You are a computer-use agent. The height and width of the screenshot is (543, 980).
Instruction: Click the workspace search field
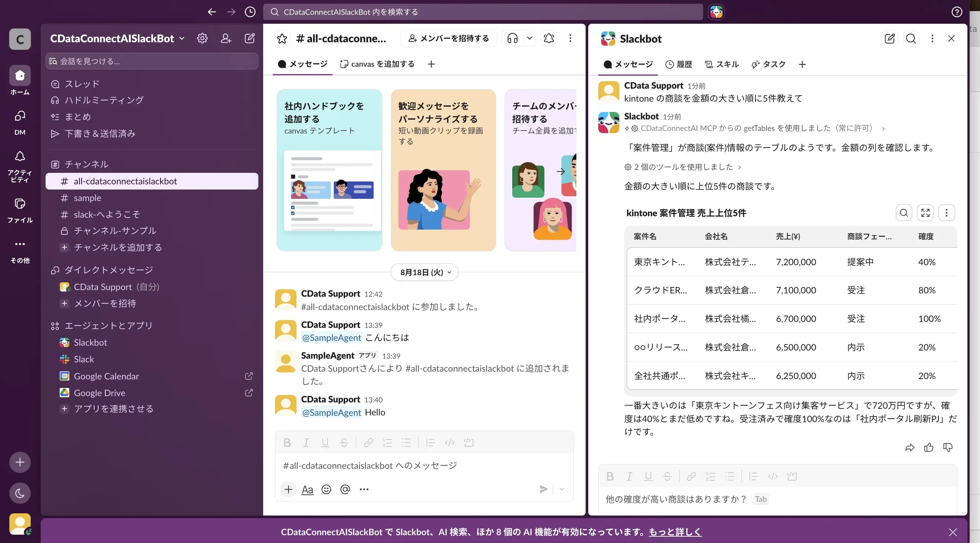[x=483, y=12]
